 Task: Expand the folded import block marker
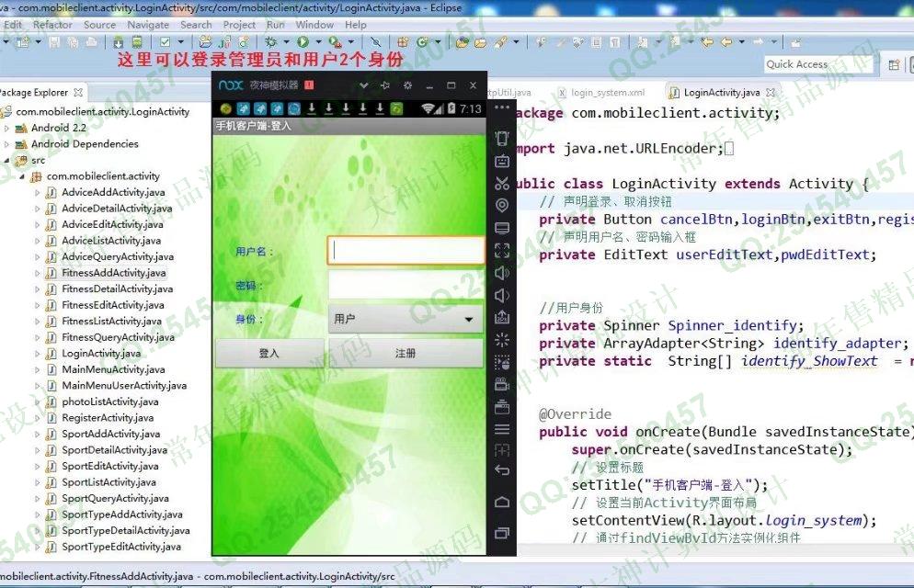[728, 149]
